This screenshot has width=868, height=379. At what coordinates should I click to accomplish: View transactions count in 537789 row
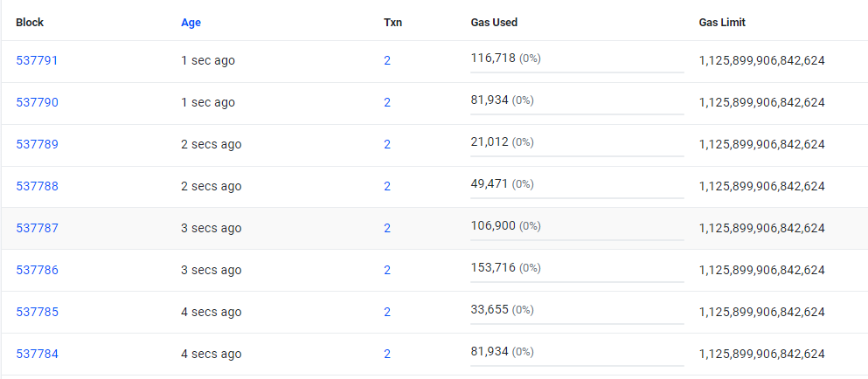[x=387, y=144]
